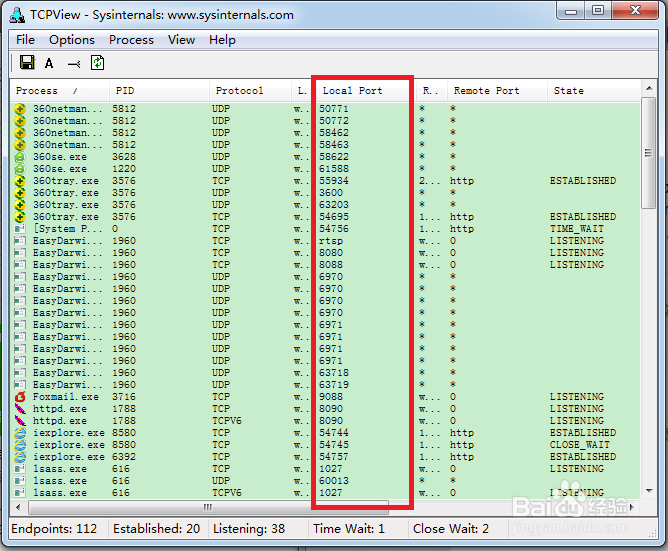668x551 pixels.
Task: Select local port 63719 cell
Action: coord(334,385)
